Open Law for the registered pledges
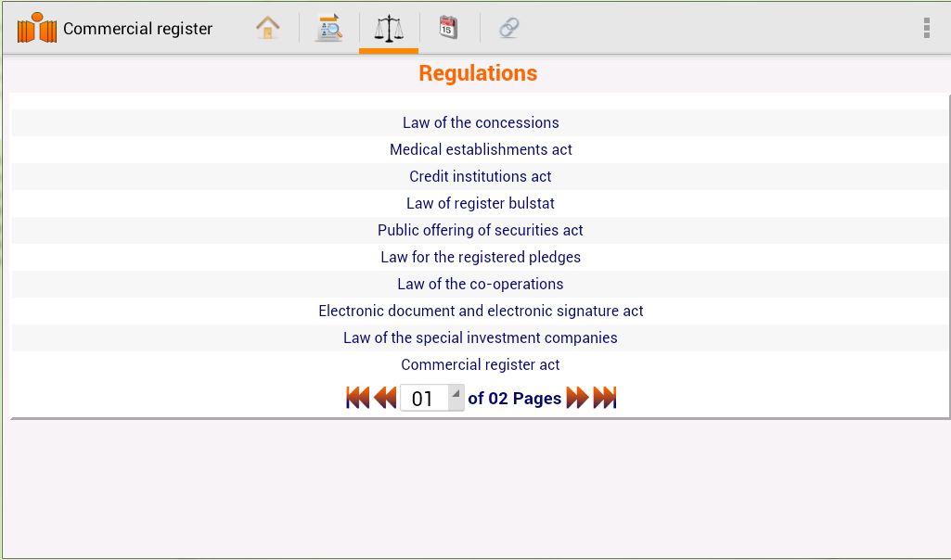This screenshot has width=951, height=560. [x=481, y=257]
